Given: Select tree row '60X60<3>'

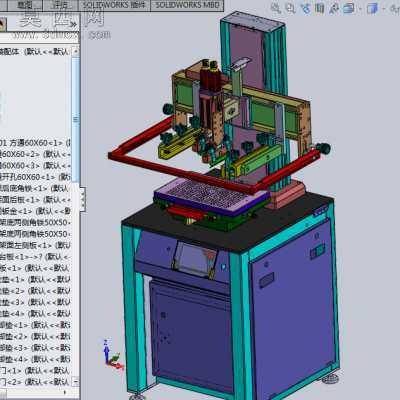Looking at the screenshot, I should (35, 166).
